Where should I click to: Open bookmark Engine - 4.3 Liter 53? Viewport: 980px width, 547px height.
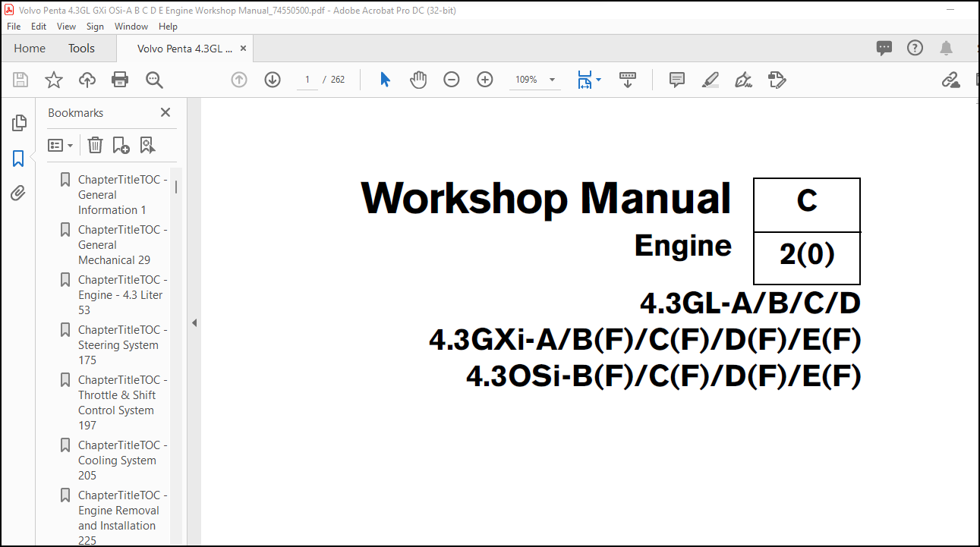123,295
